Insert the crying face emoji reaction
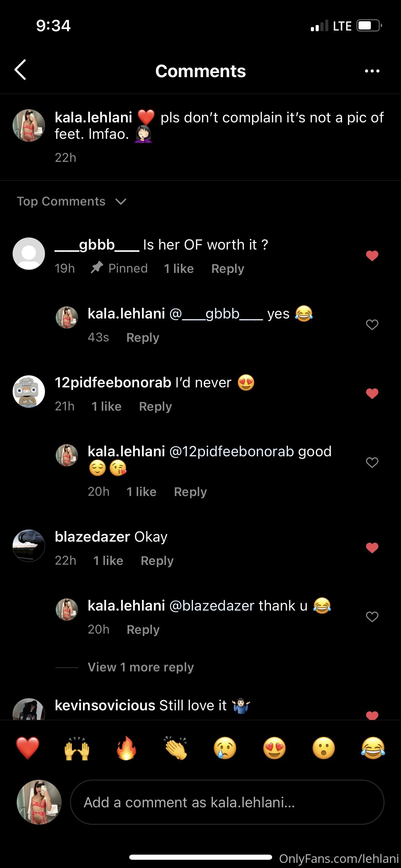401x868 pixels. (x=225, y=748)
